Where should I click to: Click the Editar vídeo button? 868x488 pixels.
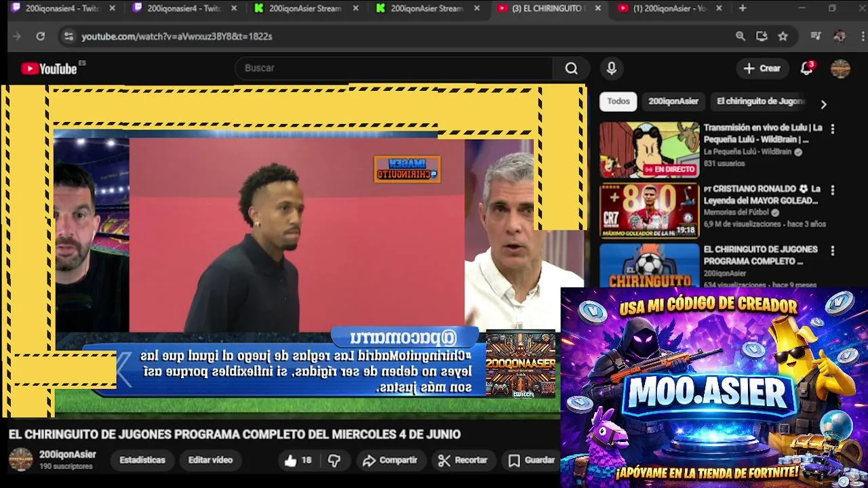[x=210, y=460]
